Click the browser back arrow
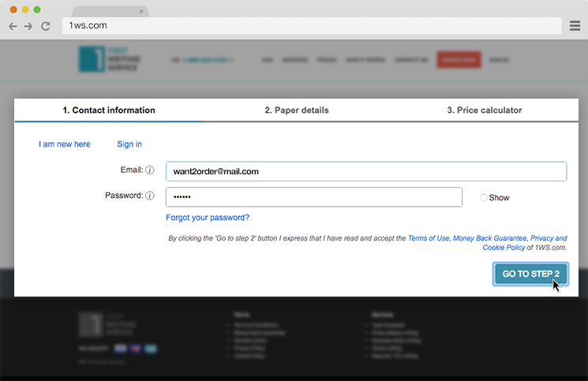This screenshot has height=381, width=588. coord(13,26)
